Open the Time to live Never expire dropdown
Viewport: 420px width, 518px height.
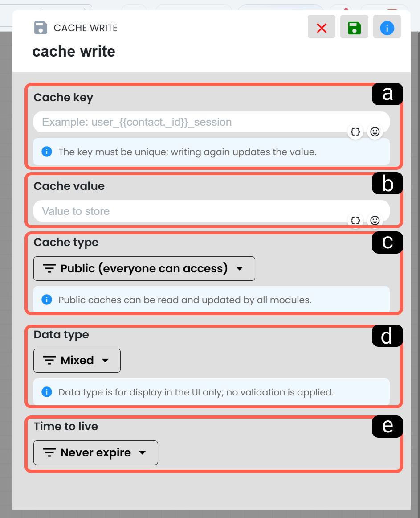pyautogui.click(x=96, y=452)
